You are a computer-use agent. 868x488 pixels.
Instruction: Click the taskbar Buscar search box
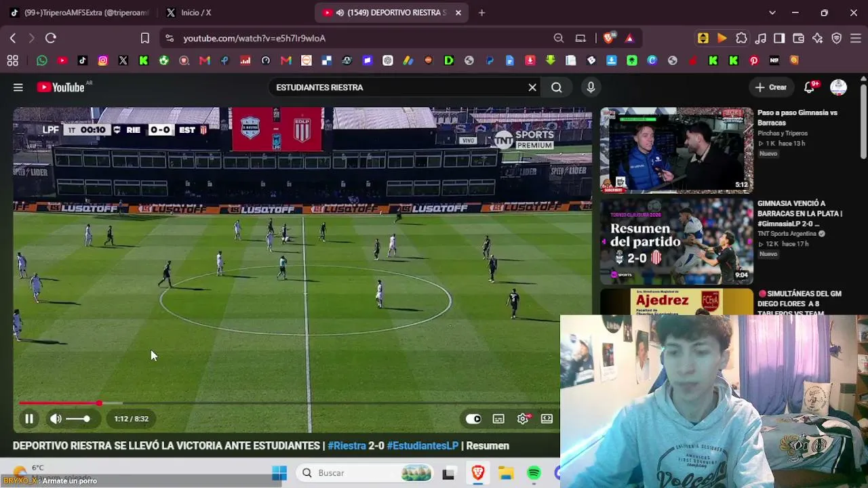[366, 473]
